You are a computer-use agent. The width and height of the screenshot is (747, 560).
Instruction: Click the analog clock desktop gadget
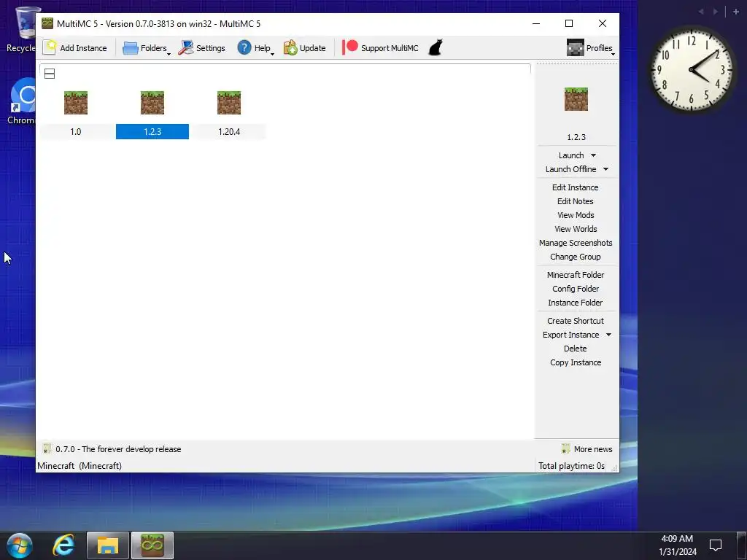(690, 69)
